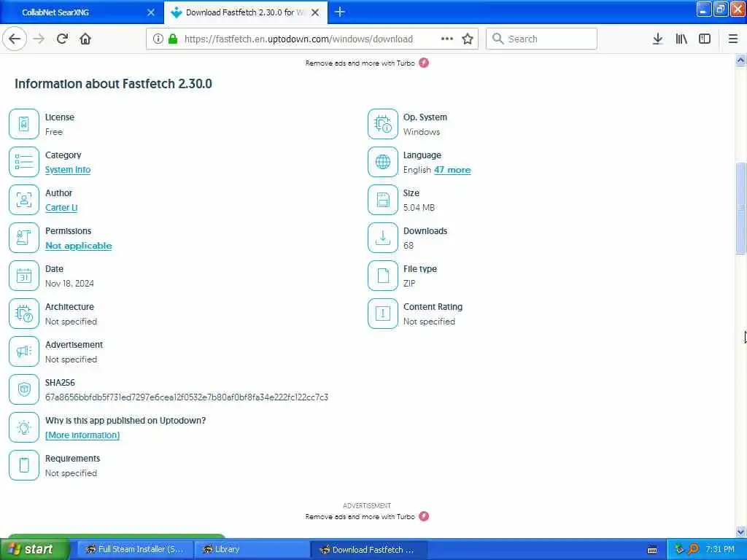The image size is (747, 560).
Task: Click the green secure padlock icon
Action: (x=172, y=39)
